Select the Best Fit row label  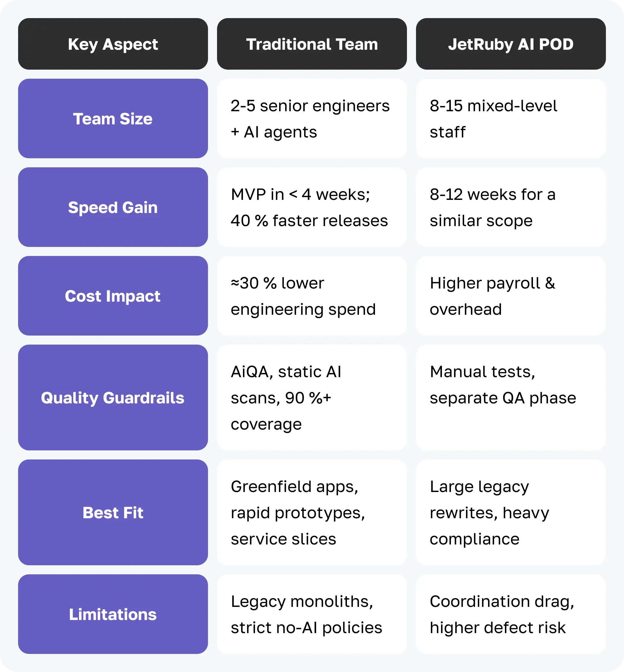click(x=113, y=512)
